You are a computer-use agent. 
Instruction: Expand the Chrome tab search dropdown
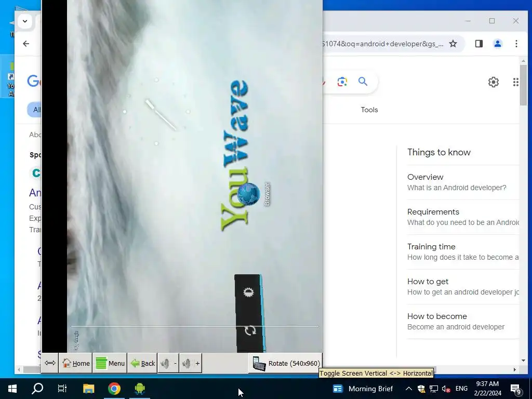pyautogui.click(x=25, y=21)
